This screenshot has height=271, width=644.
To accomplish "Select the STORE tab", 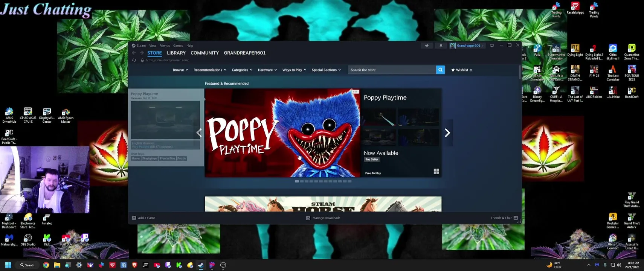I will point(154,53).
